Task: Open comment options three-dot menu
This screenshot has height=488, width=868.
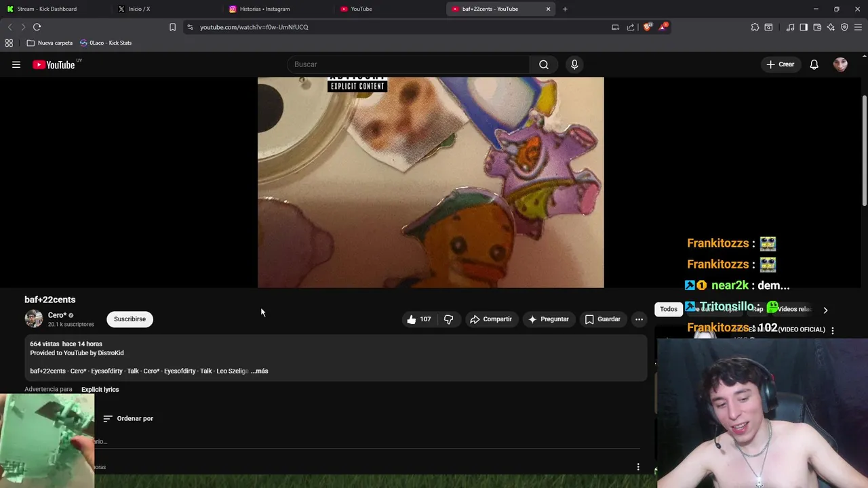Action: pyautogui.click(x=638, y=467)
